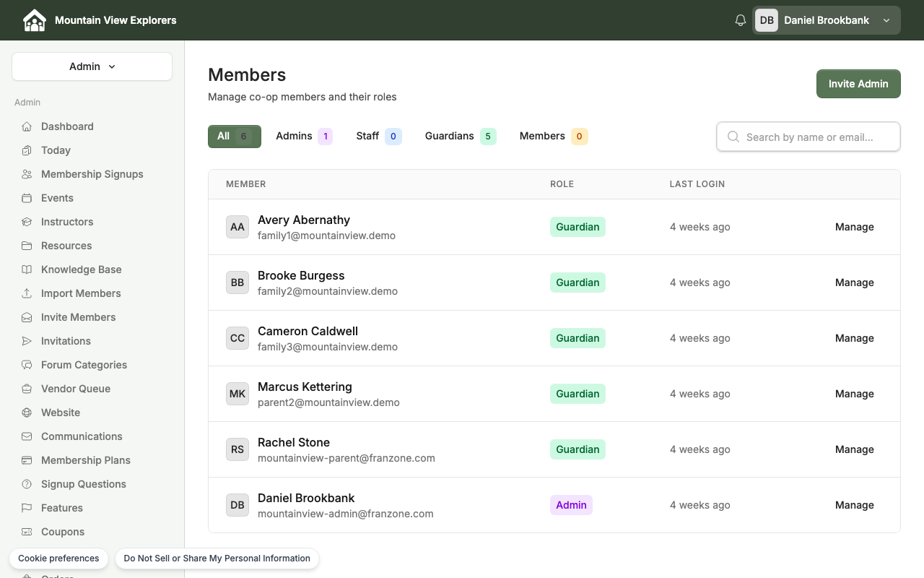Click the Invite Admin button
Image resolution: width=924 pixels, height=578 pixels.
(858, 84)
